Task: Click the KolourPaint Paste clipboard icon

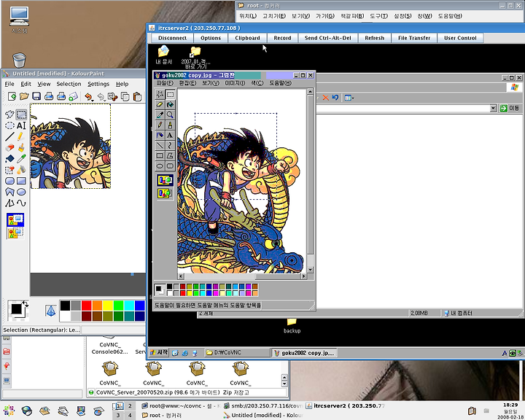Action: [137, 97]
